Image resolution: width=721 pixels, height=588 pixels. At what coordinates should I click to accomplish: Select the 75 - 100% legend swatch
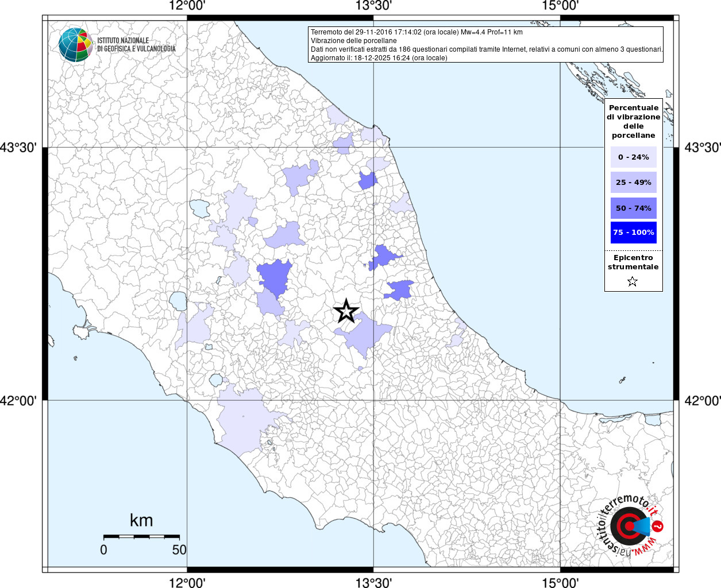pyautogui.click(x=634, y=233)
